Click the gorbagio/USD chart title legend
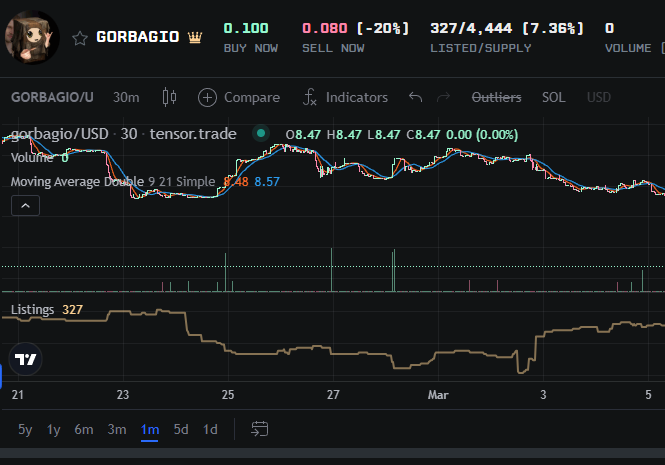Viewport: 665px width, 465px height. [x=123, y=134]
